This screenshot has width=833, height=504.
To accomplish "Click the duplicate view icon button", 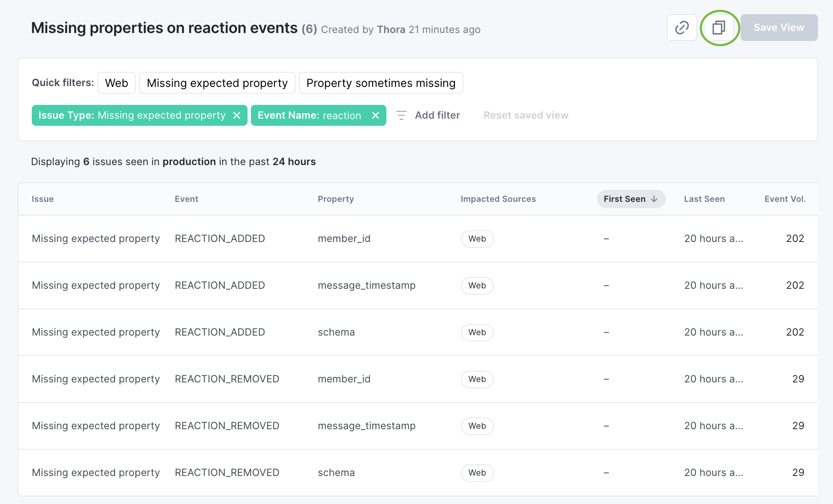I will [x=719, y=28].
